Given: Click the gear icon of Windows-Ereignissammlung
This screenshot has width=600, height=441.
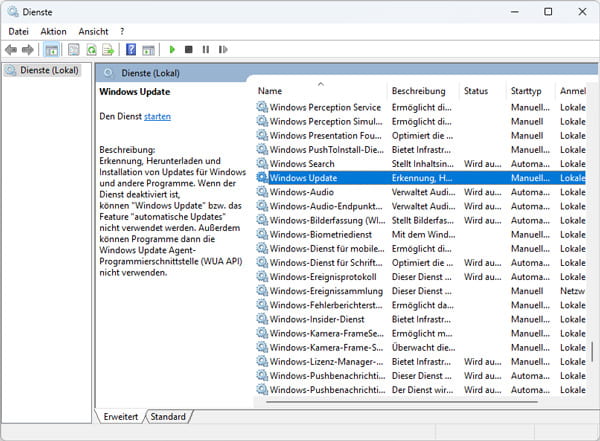Looking at the screenshot, I should tap(262, 291).
